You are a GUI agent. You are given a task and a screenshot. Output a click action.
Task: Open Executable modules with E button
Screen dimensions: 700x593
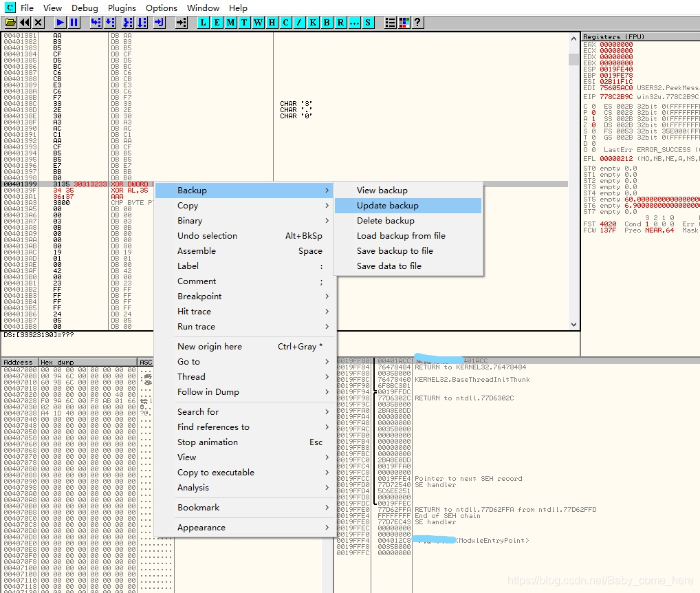pyautogui.click(x=217, y=22)
